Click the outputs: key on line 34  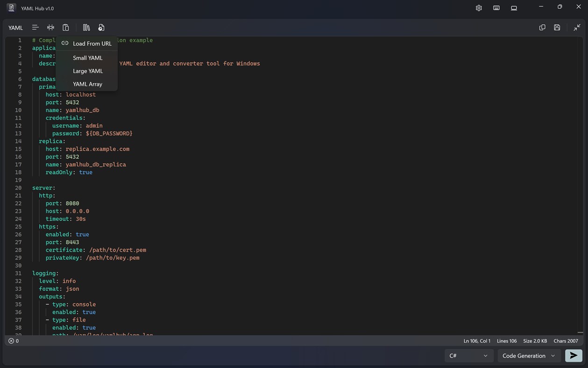coord(52,297)
